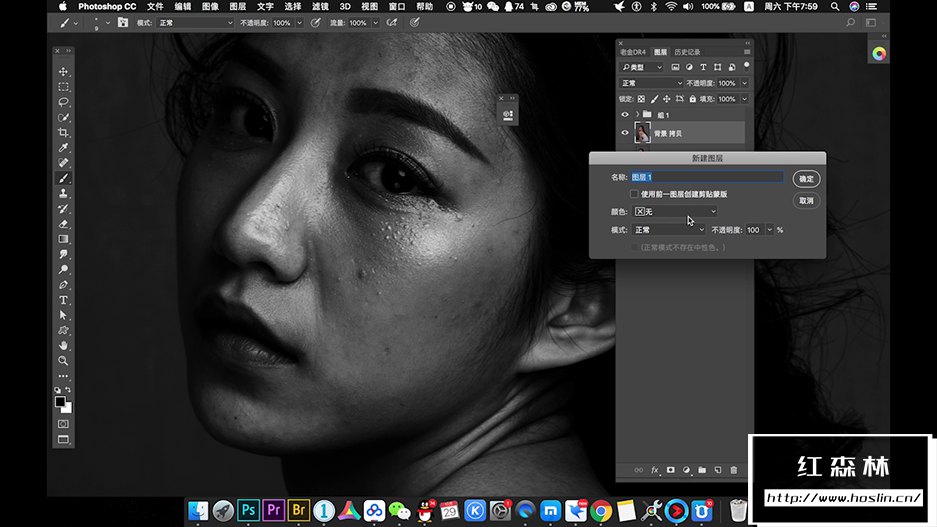Pick the Clone Stamp tool
This screenshot has width=937, height=527.
[63, 193]
